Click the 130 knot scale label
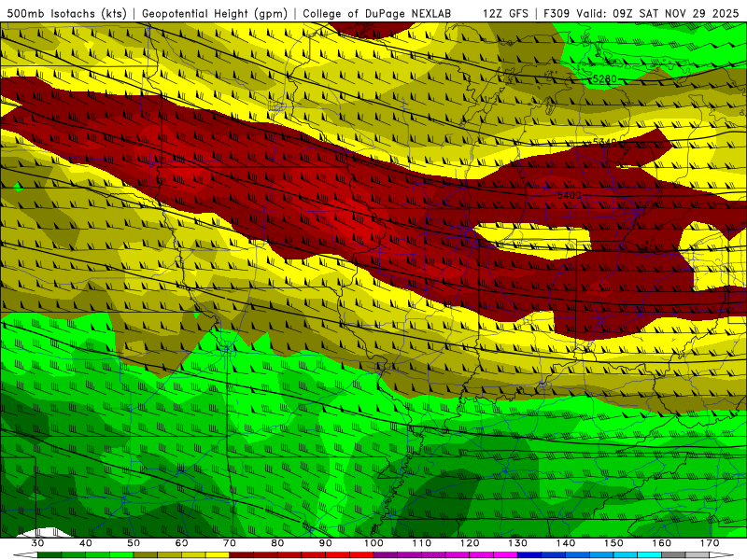The height and width of the screenshot is (560, 747). 518,543
